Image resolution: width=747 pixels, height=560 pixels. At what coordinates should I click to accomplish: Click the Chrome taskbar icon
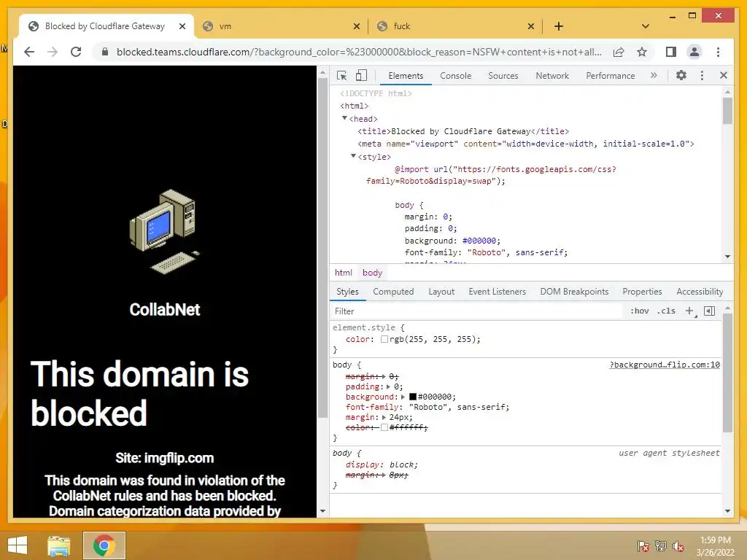[x=104, y=545]
